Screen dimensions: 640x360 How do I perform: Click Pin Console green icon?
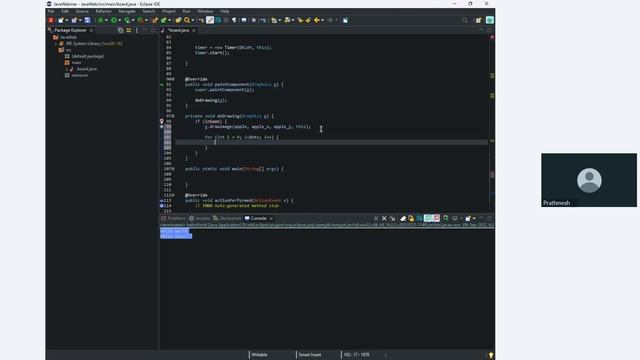click(446, 219)
